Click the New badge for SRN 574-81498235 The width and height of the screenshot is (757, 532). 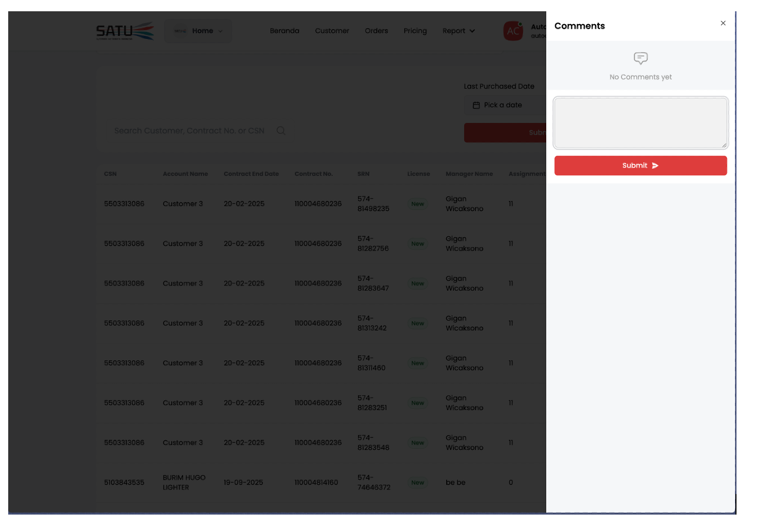417,204
